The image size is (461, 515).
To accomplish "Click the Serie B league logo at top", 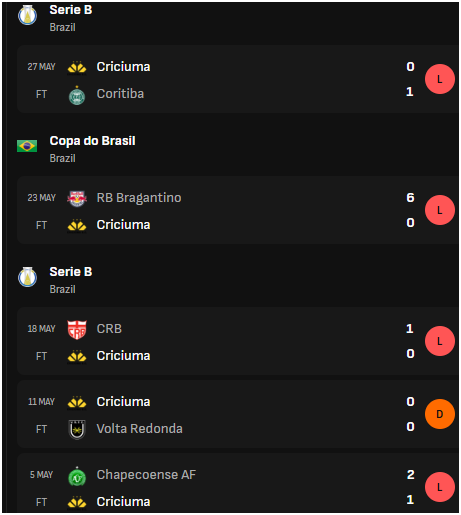I will tap(27, 15).
